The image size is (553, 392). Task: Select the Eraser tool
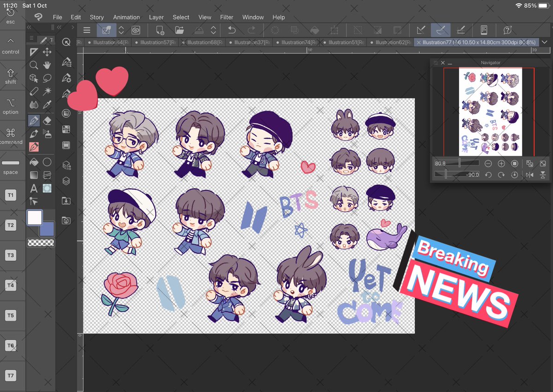[47, 120]
